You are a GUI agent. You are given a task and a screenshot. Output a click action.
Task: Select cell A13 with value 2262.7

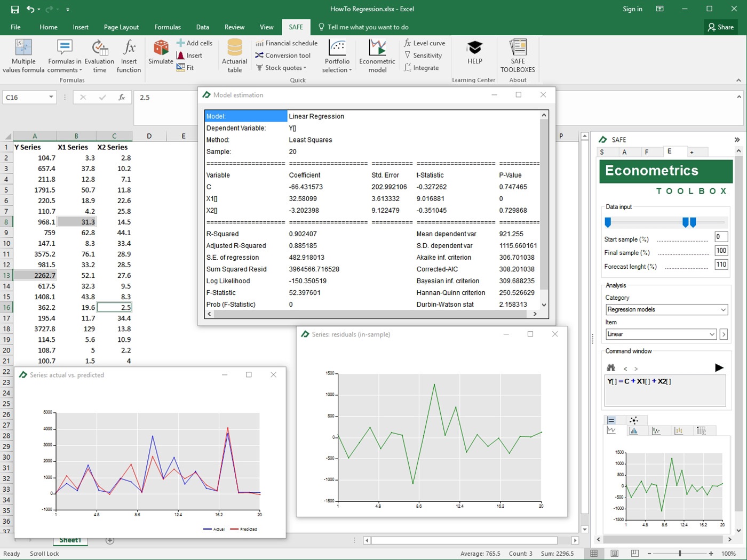[35, 276]
